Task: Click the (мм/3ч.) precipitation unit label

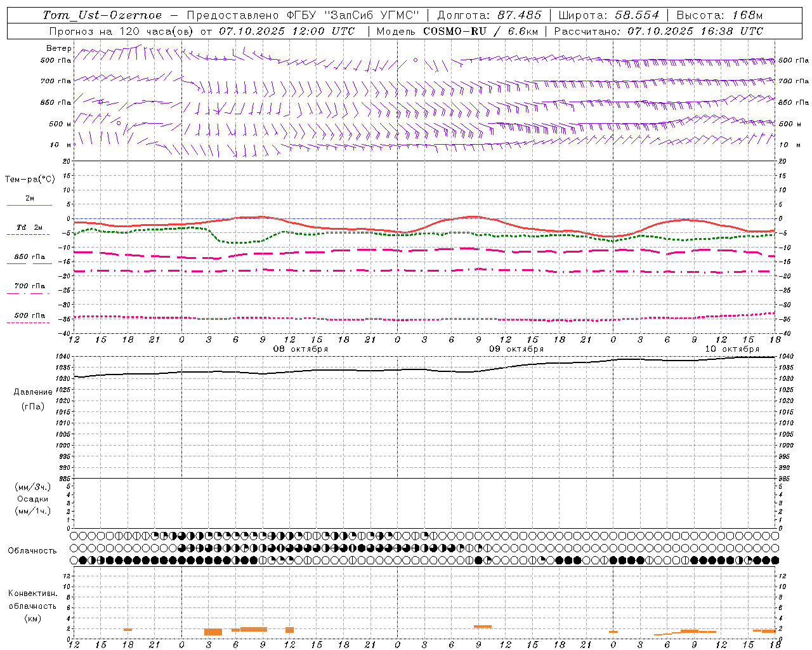Action: 33,487
